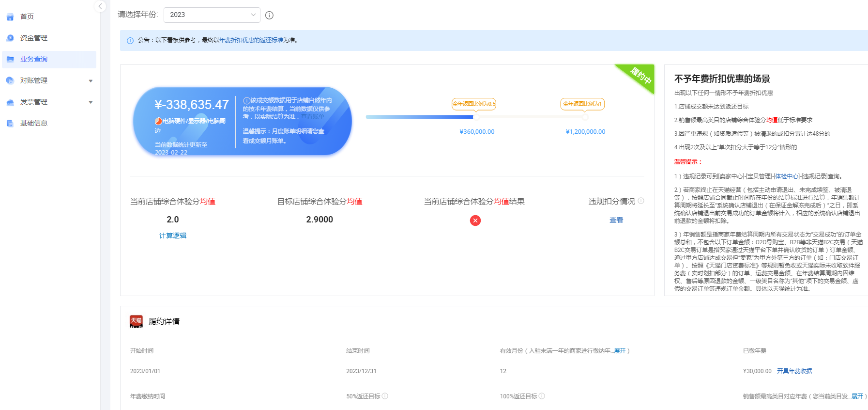This screenshot has width=868, height=410.
Task: Click the 业务查询 folder icon
Action: tap(10, 59)
